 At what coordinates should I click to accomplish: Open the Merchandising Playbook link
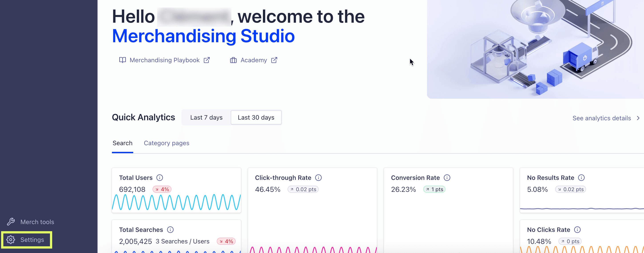point(165,60)
